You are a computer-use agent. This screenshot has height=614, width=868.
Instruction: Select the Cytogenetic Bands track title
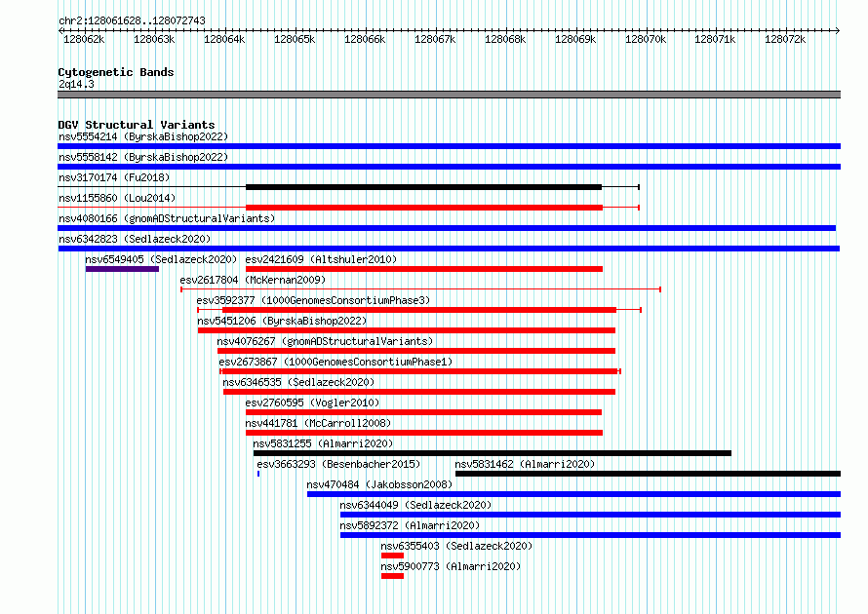116,72
